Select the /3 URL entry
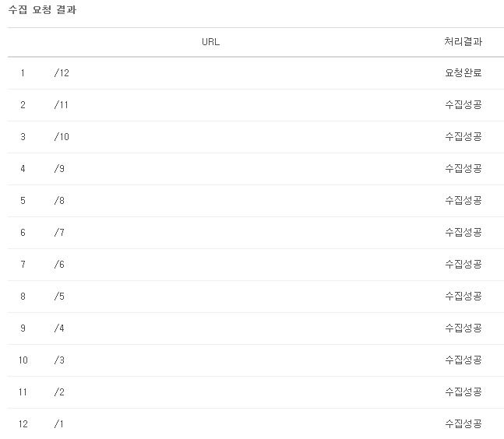 point(59,360)
